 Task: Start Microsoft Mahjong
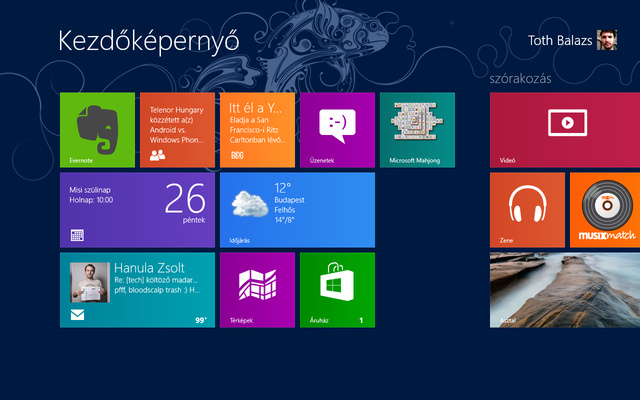tap(417, 130)
